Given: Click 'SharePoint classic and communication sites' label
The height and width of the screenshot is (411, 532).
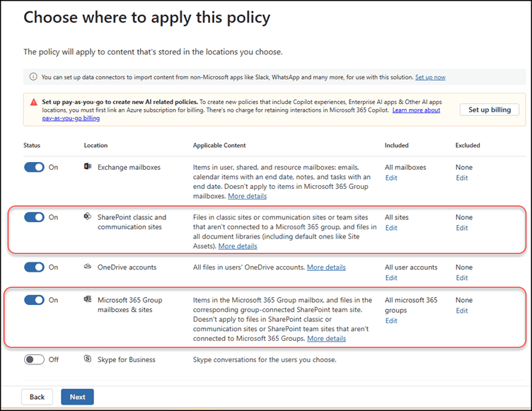Looking at the screenshot, I should tap(132, 222).
